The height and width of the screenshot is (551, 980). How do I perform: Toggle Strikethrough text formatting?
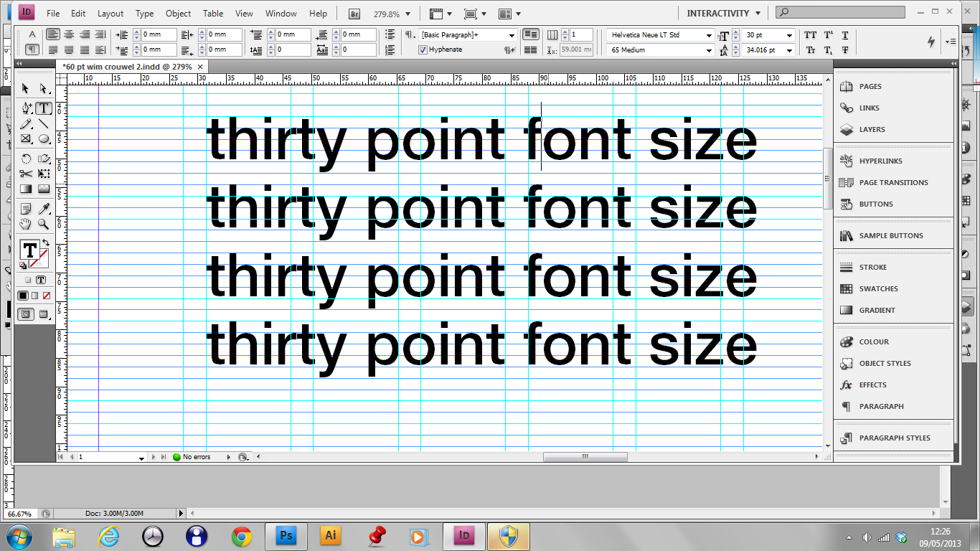click(x=845, y=50)
